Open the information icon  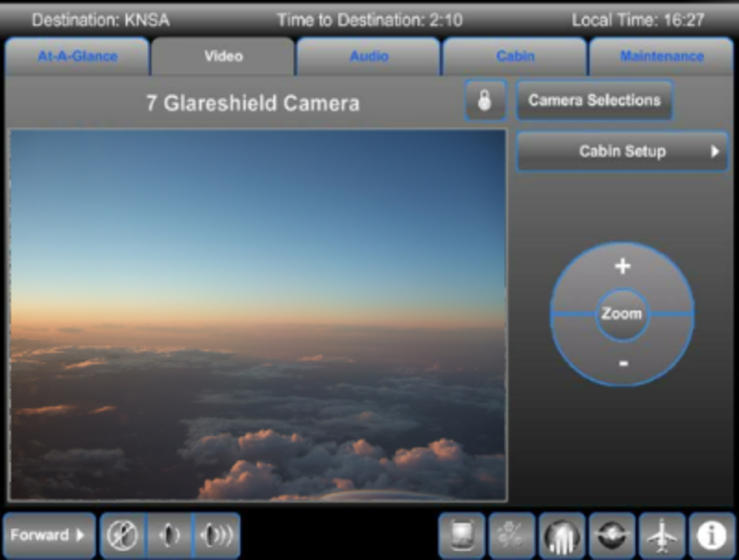tap(712, 536)
